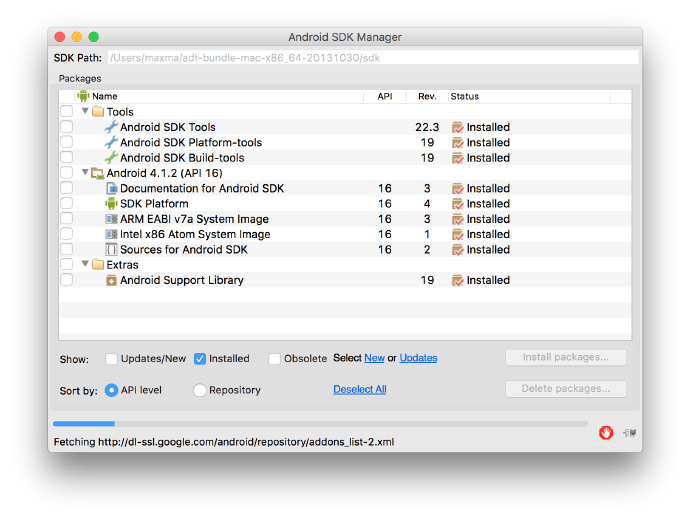Click the Android robot icon in Name header
Image resolution: width=690 pixels, height=520 pixels.
pyautogui.click(x=83, y=96)
